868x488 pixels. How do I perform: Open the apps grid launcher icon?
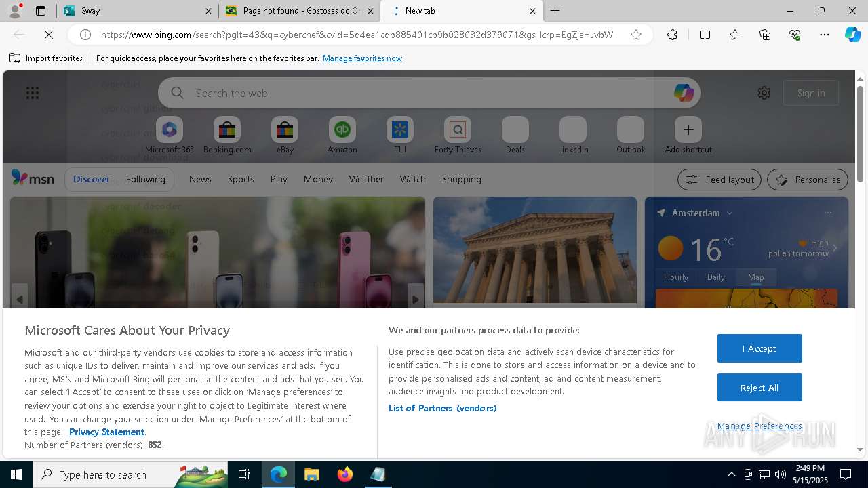pos(33,93)
